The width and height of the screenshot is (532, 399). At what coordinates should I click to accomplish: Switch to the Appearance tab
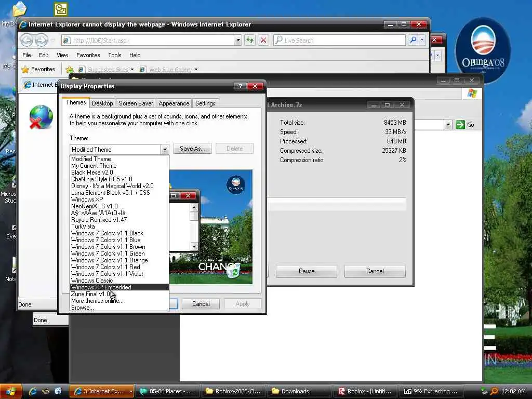(x=174, y=103)
